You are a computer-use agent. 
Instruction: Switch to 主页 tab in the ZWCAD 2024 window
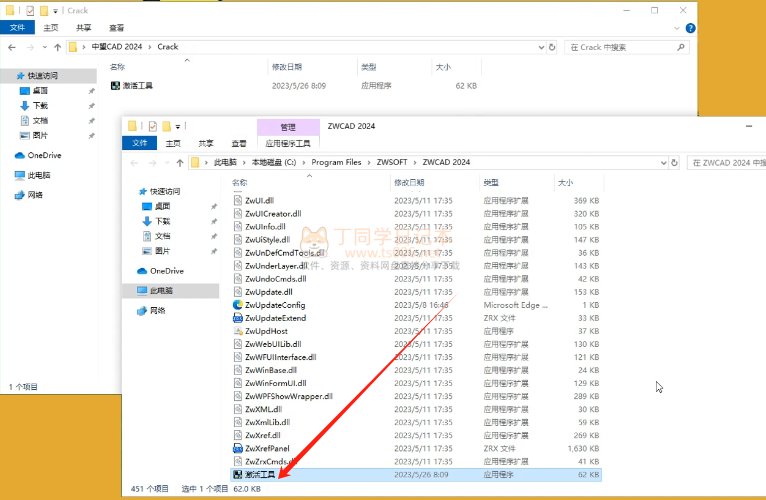click(173, 143)
